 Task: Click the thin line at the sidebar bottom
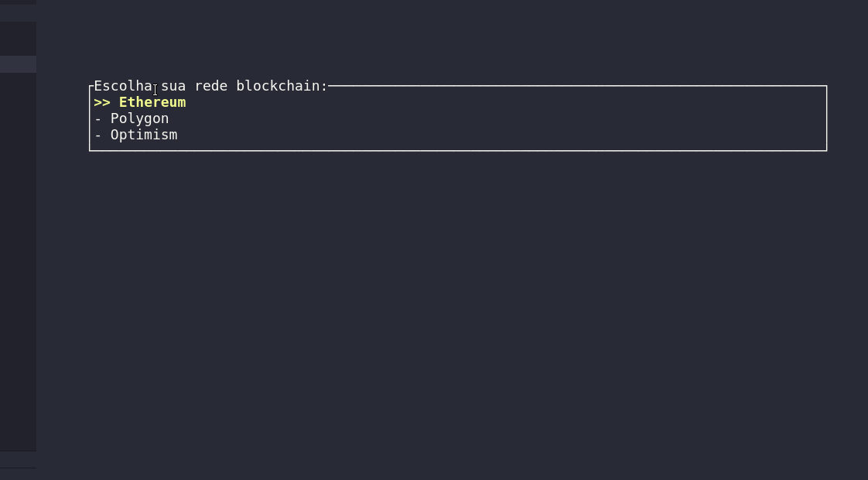coord(18,467)
